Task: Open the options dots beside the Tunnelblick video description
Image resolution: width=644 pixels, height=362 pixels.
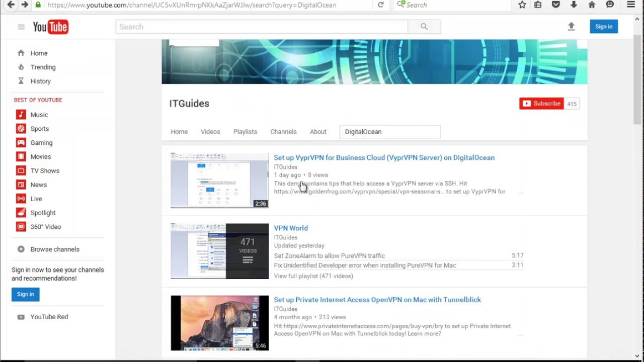Action: (x=520, y=334)
